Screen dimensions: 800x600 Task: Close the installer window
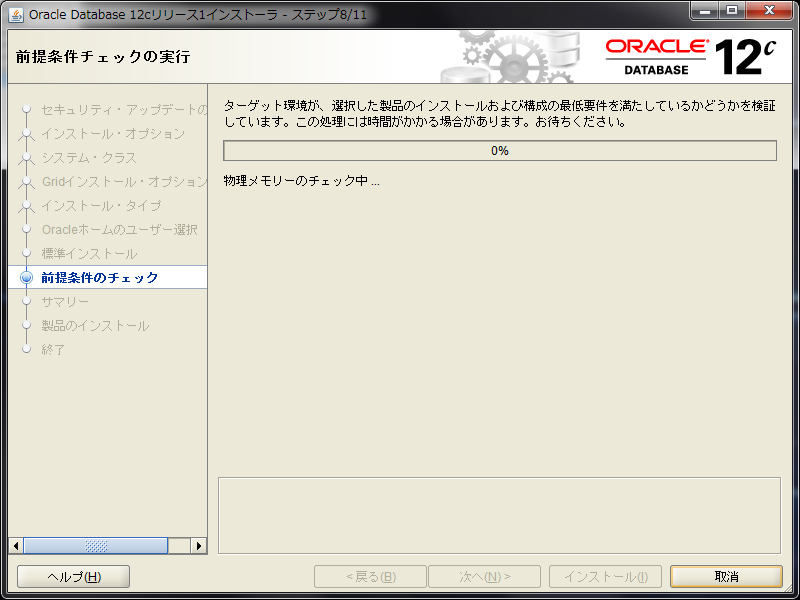point(769,10)
